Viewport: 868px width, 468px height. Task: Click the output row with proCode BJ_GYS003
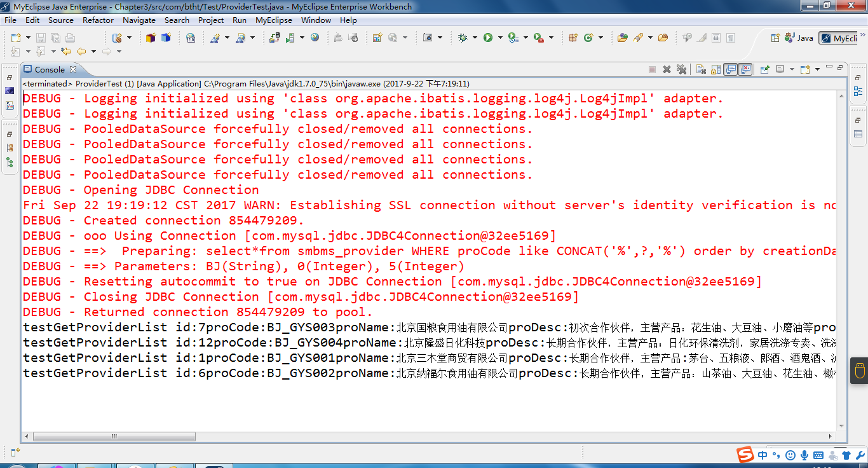pos(429,327)
